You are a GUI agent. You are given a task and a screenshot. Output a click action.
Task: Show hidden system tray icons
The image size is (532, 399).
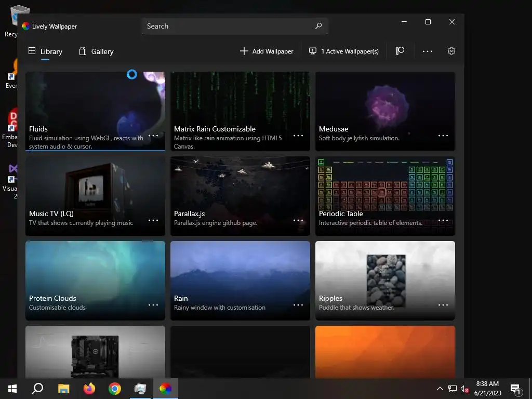coord(440,389)
